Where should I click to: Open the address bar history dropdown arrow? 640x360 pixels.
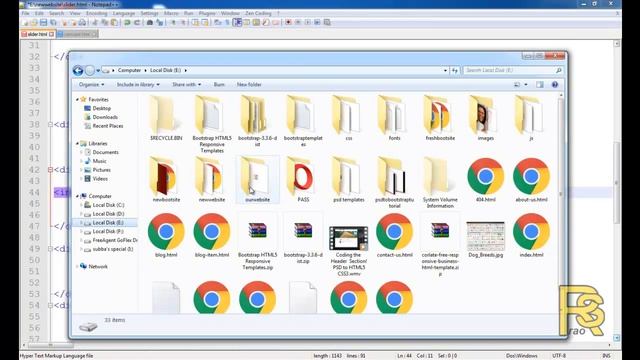tap(445, 70)
